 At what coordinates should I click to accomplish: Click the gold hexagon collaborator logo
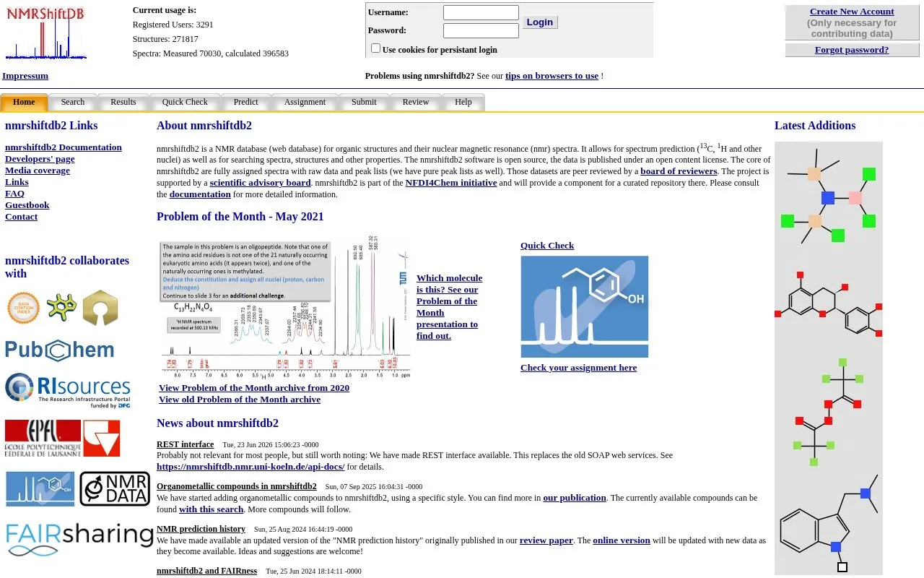100,308
